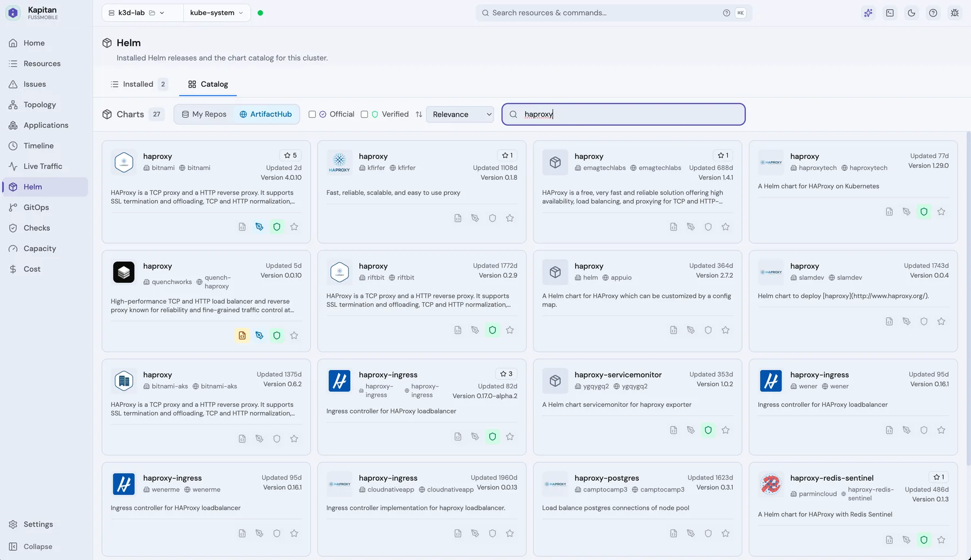The width and height of the screenshot is (971, 560).
Task: Open the haproxy-redis-sentinel chart title
Action: click(832, 478)
